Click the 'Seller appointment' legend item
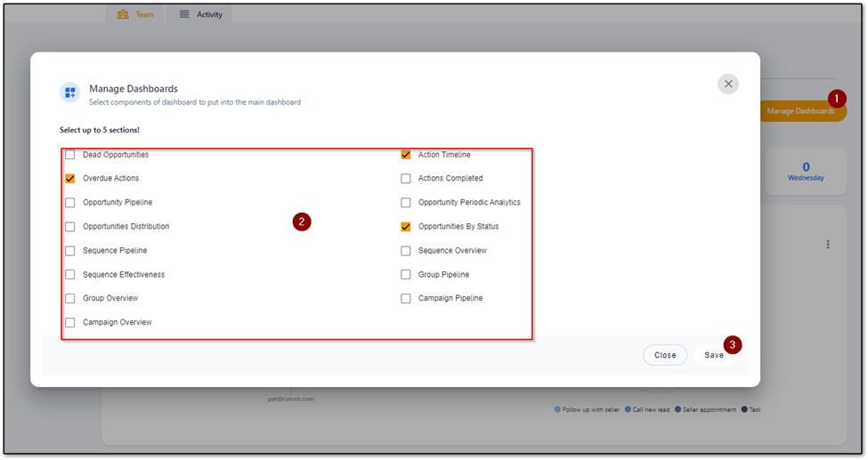 point(705,409)
